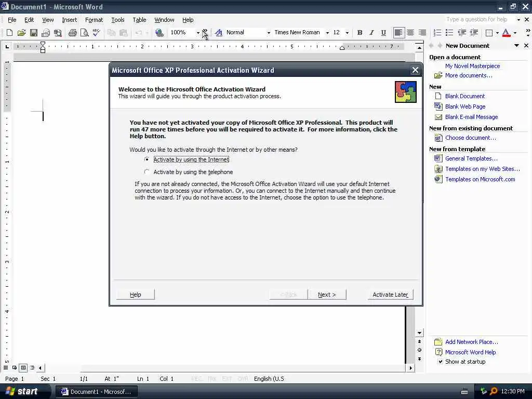Click the E-mail toolbar icon
This screenshot has width=532, height=399.
tap(46, 33)
